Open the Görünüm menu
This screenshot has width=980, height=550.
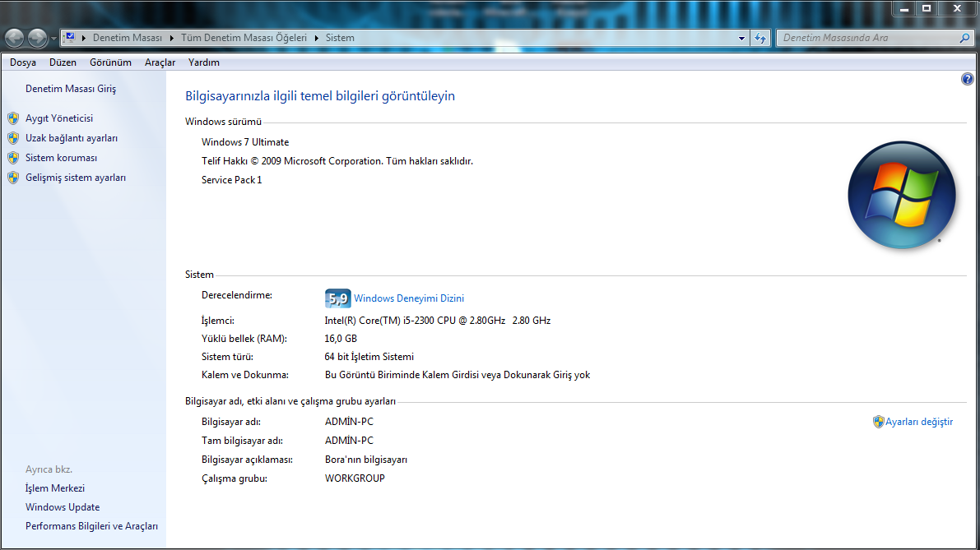[110, 62]
